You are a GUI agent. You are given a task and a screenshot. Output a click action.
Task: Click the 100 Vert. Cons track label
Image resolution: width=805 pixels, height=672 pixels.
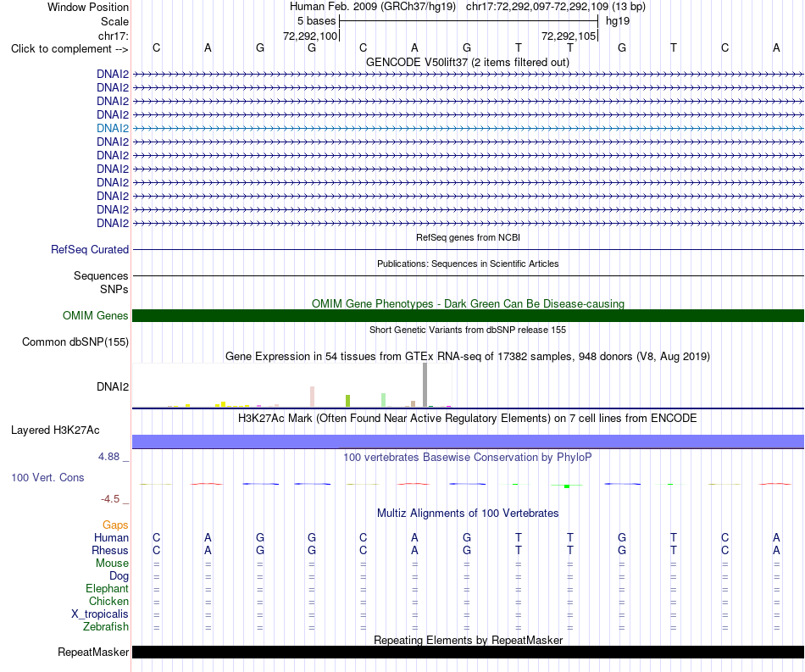[47, 477]
